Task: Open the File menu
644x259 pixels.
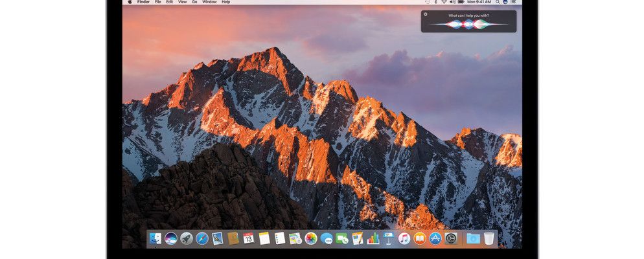Action: [157, 2]
